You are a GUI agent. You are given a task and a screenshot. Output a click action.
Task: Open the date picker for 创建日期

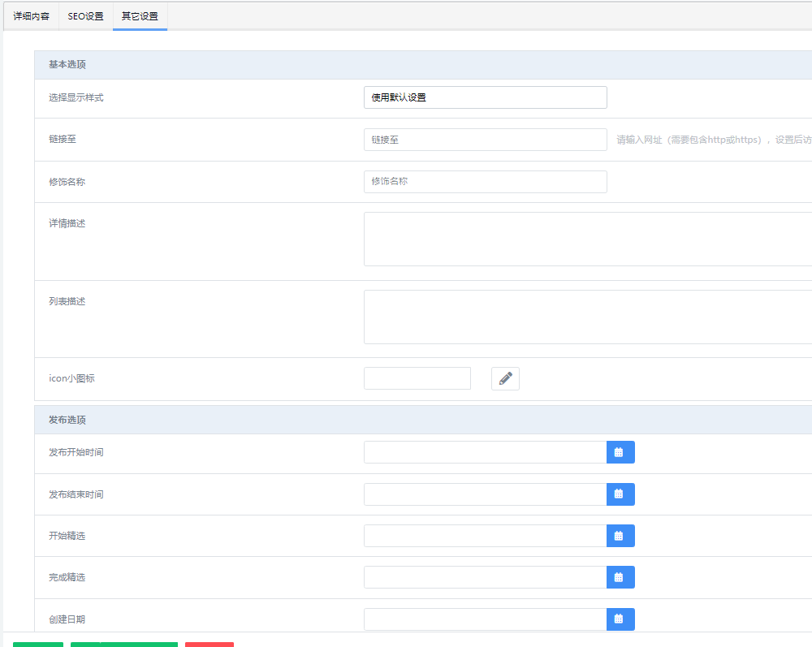pos(620,619)
